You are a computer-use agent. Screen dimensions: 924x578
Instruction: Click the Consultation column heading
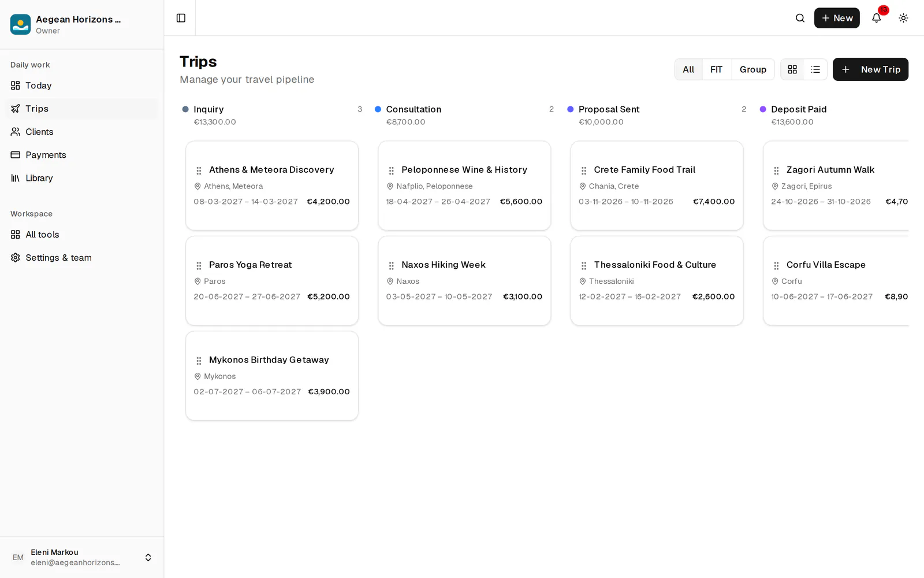(x=413, y=109)
